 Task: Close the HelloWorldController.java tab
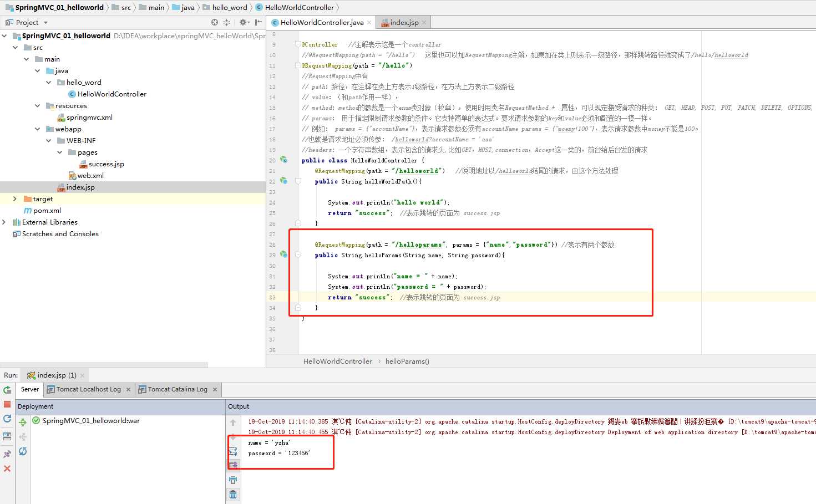[369, 23]
